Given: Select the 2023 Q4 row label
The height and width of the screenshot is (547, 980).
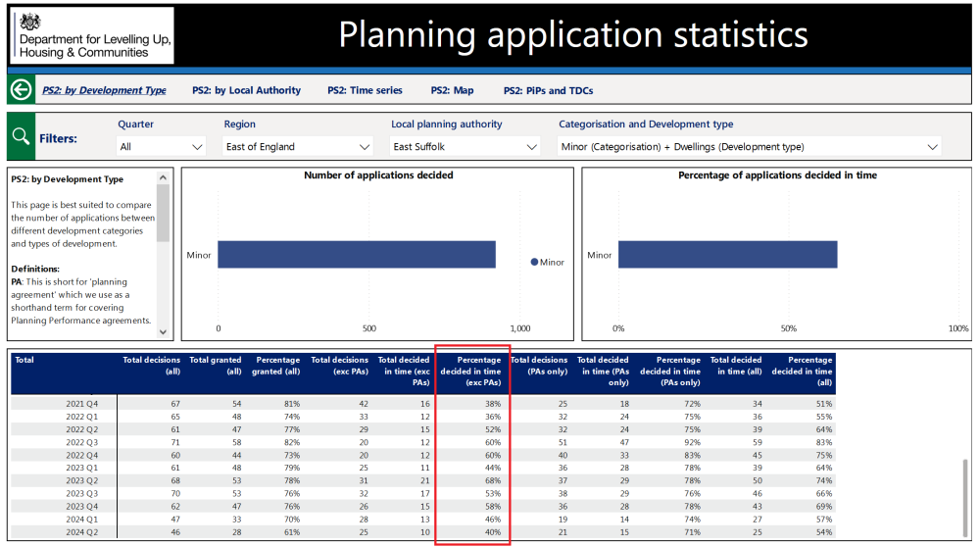Looking at the screenshot, I should [x=82, y=507].
